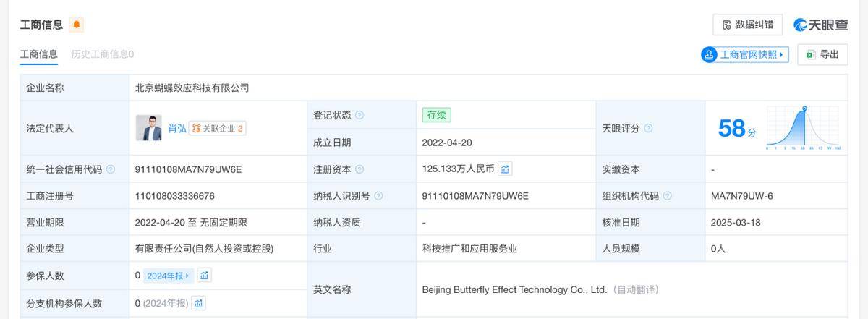Click the help icon next to 登记状态
868x319 pixels.
(359, 116)
